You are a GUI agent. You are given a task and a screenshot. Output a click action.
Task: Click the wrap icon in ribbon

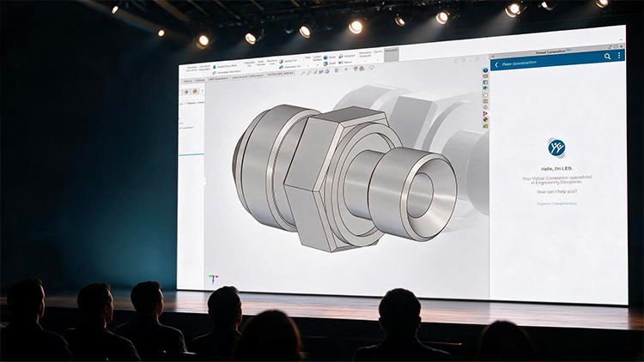coord(341,57)
